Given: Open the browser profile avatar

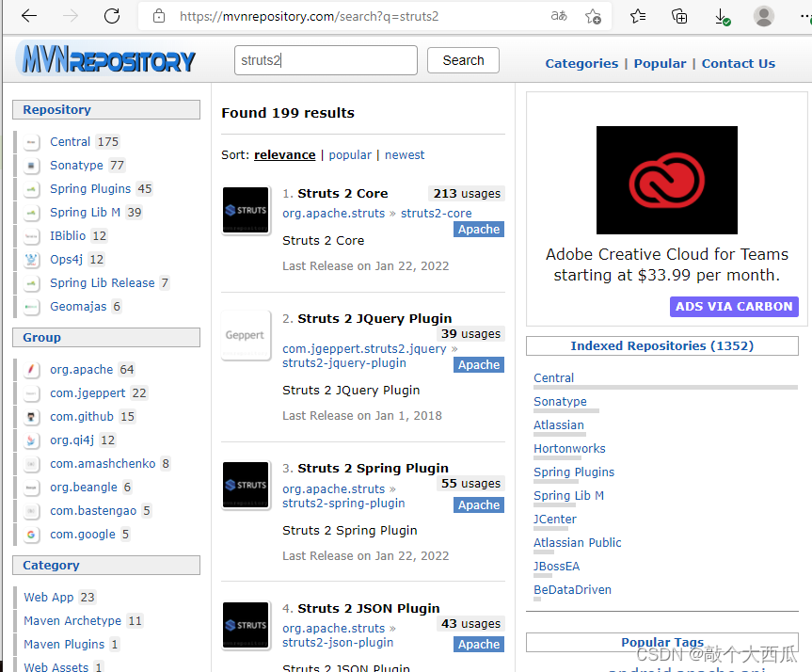Looking at the screenshot, I should 763,16.
